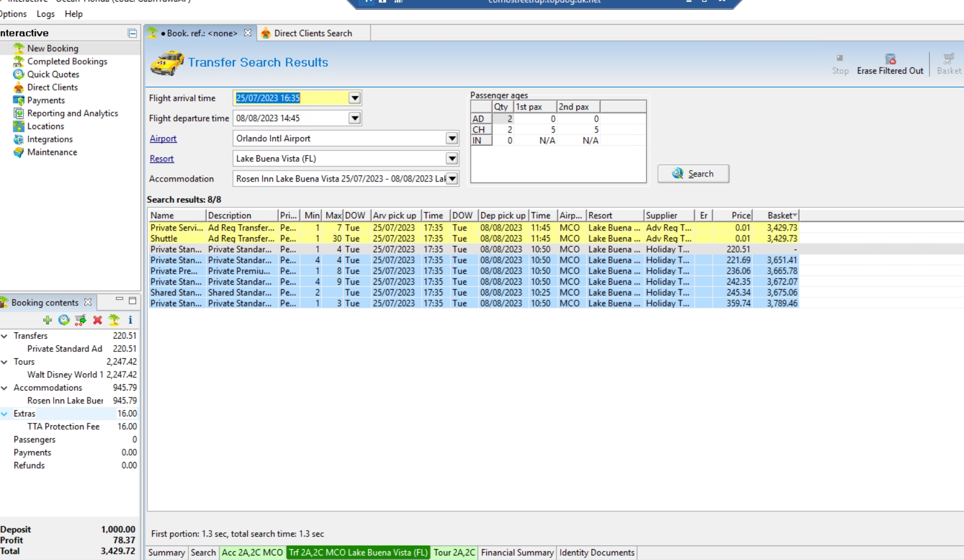Click the Resort link label
The width and height of the screenshot is (964, 560).
[162, 158]
